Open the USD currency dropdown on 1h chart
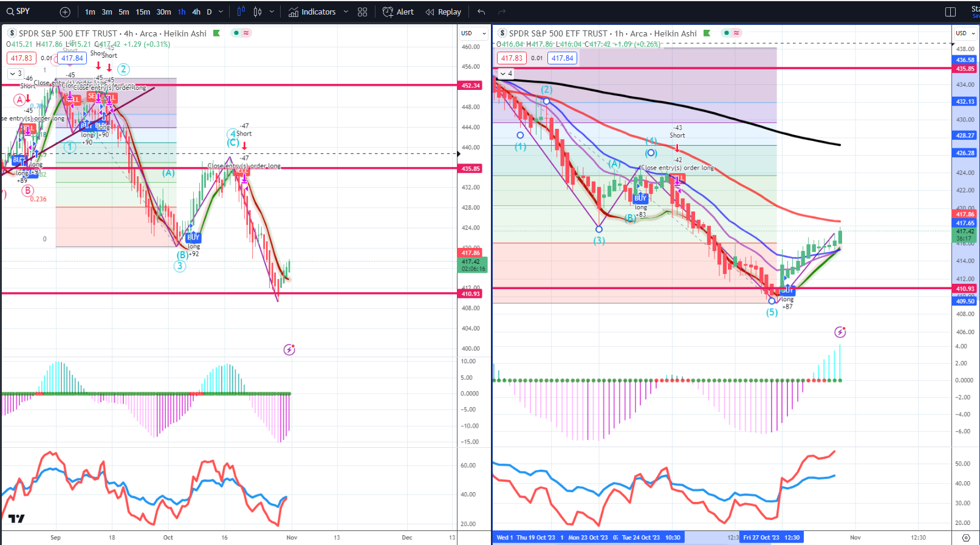This screenshot has width=980, height=545. click(x=965, y=33)
